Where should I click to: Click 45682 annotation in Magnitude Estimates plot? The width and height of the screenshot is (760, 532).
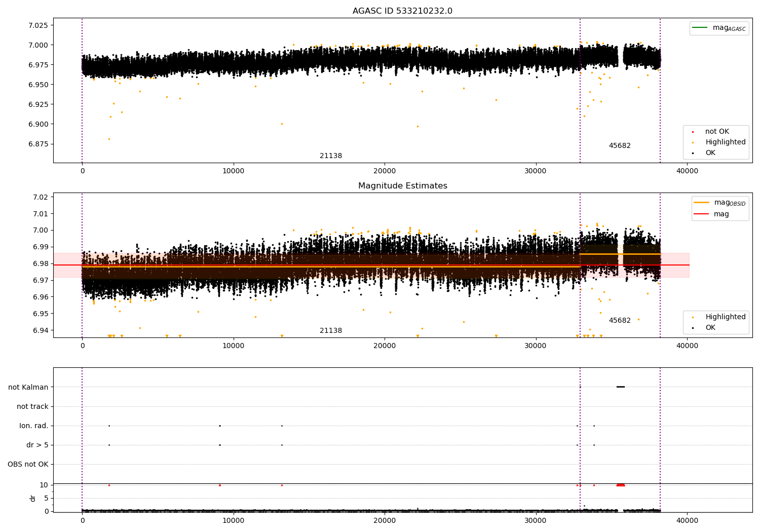(620, 320)
